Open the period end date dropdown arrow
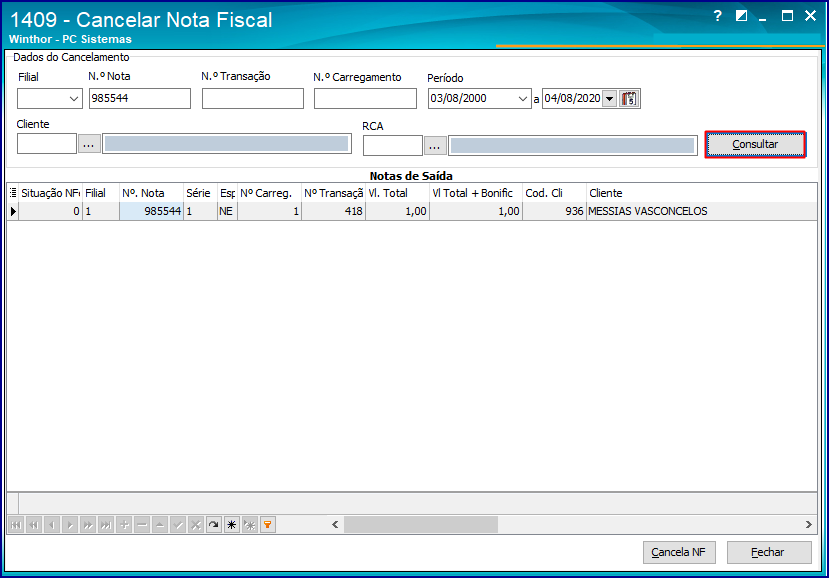Image resolution: width=829 pixels, height=578 pixels. point(610,99)
